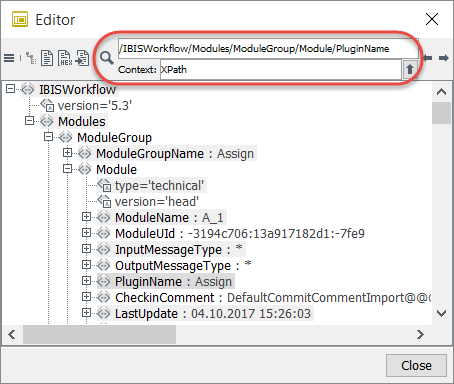Click the version='5.3' attribute icon
The height and width of the screenshot is (384, 454).
[47, 105]
